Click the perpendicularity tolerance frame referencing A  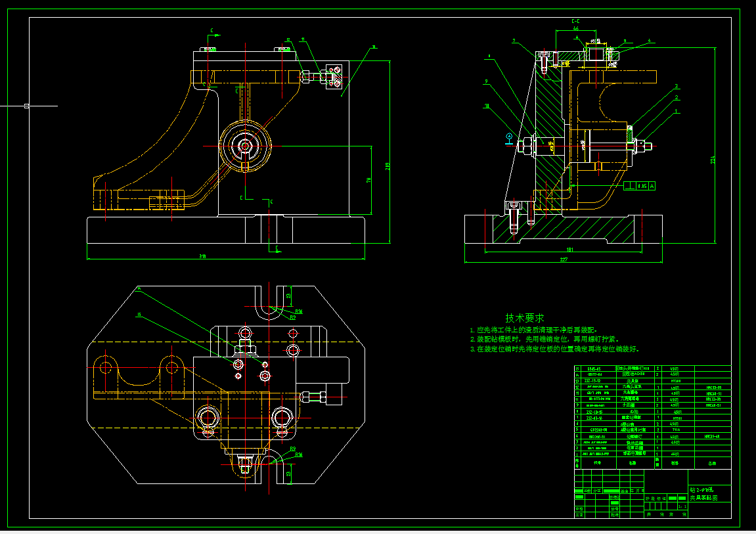(x=640, y=185)
